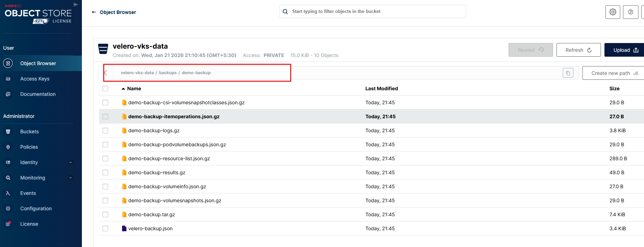Open the help question mark icon
The image size is (644, 247).
(630, 12)
